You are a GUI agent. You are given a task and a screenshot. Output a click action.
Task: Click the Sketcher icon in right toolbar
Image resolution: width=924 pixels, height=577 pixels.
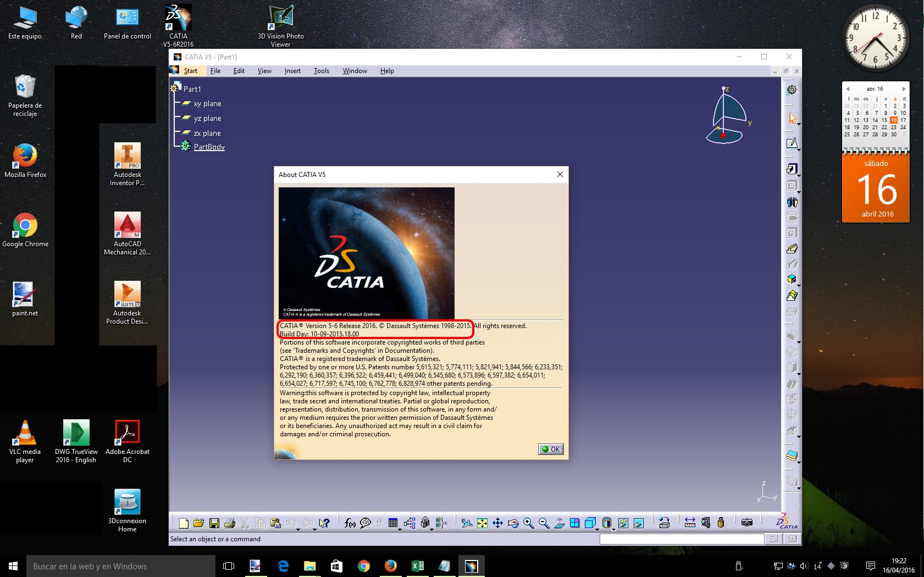point(792,143)
